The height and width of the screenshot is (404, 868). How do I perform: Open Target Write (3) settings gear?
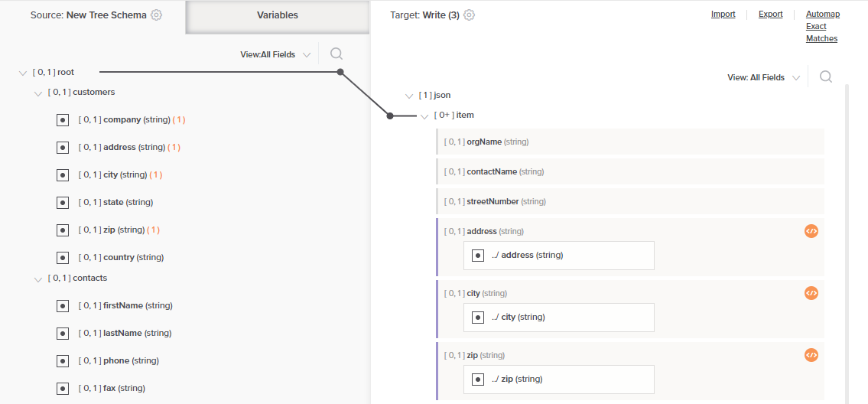point(470,15)
